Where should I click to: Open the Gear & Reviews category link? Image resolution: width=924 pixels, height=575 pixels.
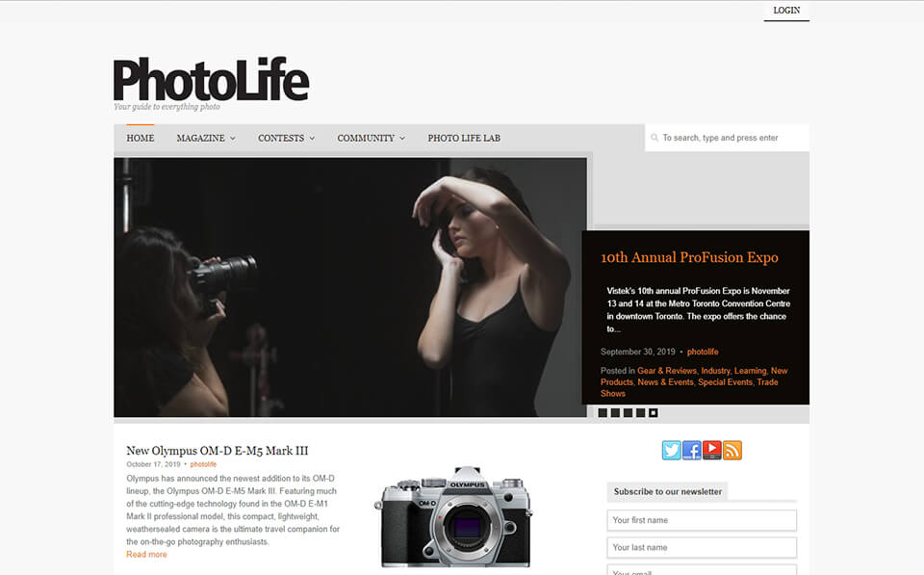click(x=667, y=370)
